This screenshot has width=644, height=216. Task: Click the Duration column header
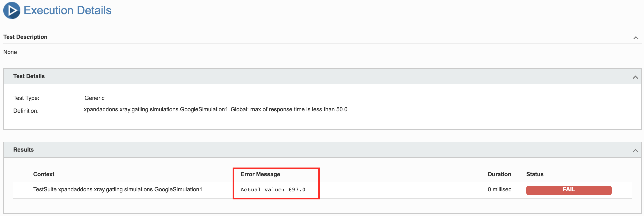(x=499, y=174)
